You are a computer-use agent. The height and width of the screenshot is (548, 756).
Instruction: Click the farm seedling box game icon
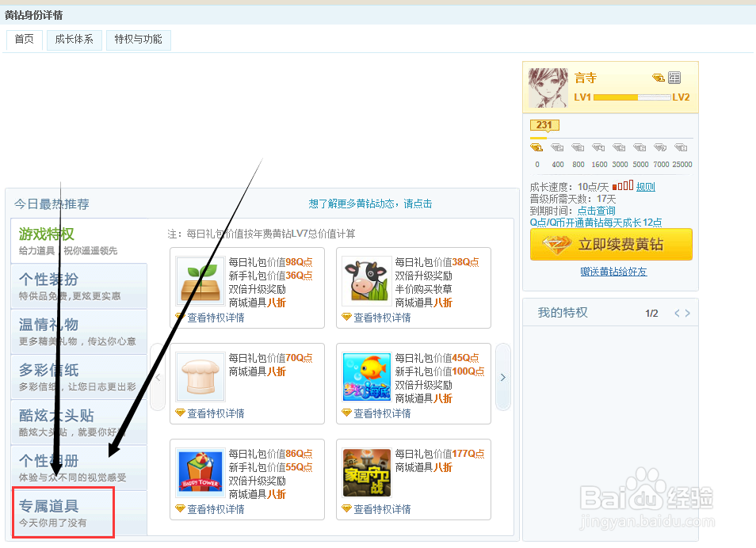[x=200, y=280]
